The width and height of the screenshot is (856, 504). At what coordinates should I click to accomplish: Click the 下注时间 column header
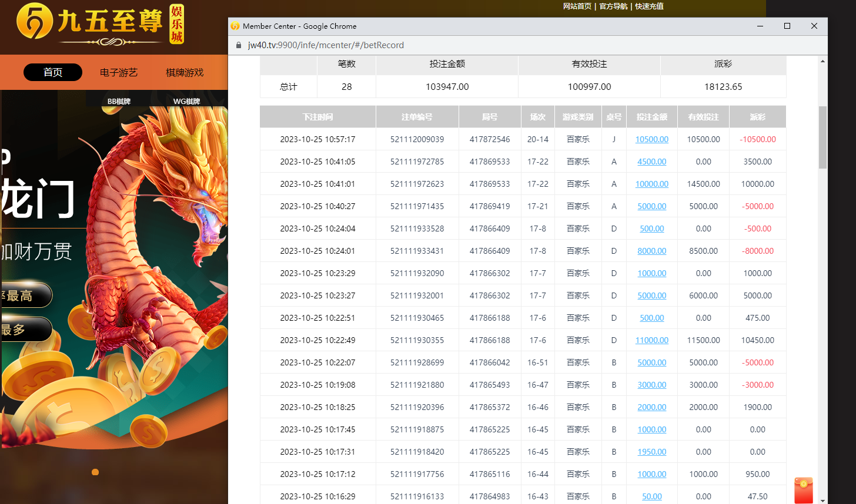coord(317,117)
